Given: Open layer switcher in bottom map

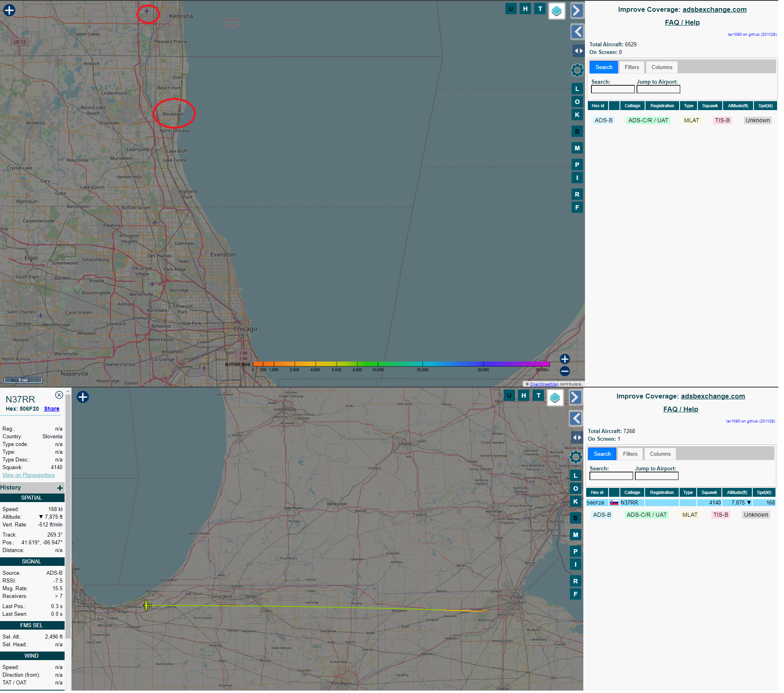Looking at the screenshot, I should tap(555, 398).
